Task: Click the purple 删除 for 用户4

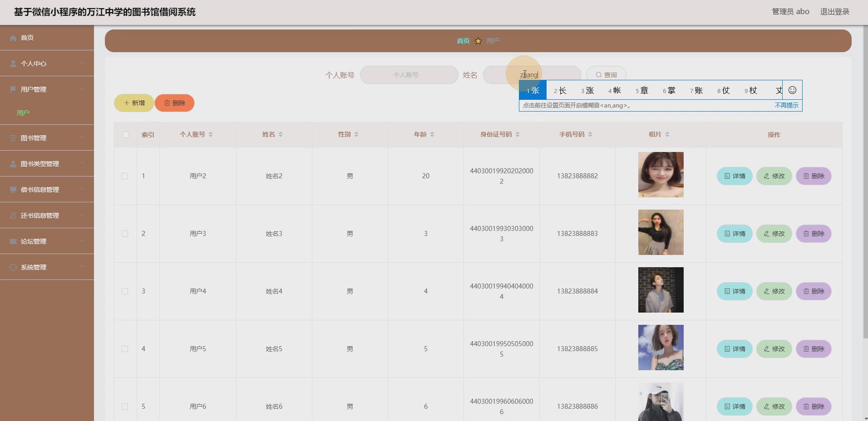Action: pyautogui.click(x=814, y=291)
